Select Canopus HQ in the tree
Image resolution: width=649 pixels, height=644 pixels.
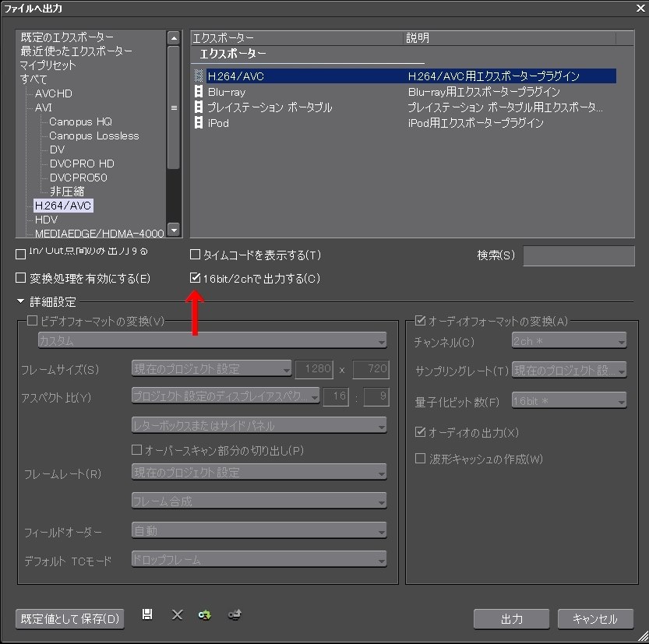pyautogui.click(x=81, y=121)
